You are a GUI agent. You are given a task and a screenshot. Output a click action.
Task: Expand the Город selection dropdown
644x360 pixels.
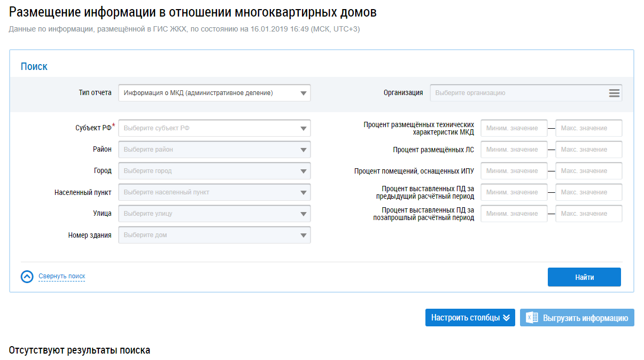[214, 171]
